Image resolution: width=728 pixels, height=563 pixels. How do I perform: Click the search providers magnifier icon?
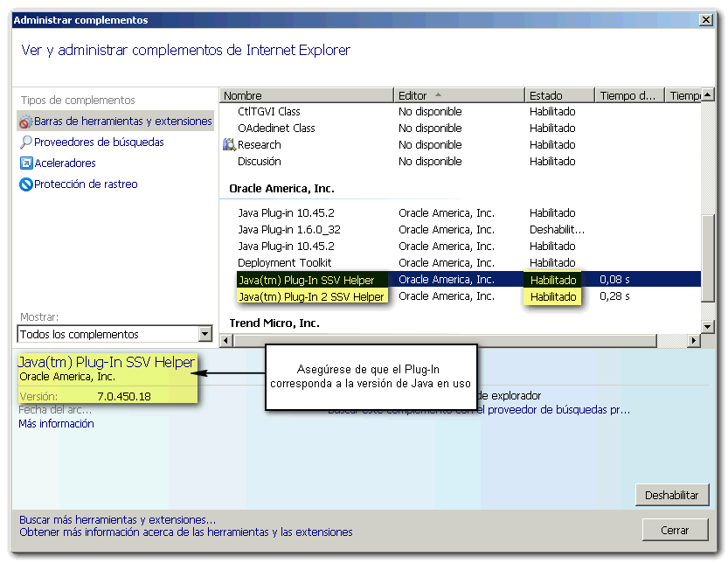coord(26,142)
